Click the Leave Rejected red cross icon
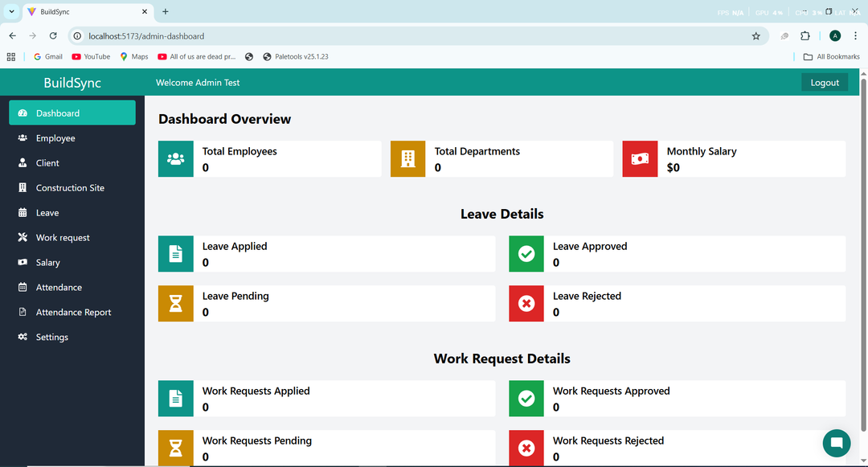The image size is (868, 467). point(526,304)
